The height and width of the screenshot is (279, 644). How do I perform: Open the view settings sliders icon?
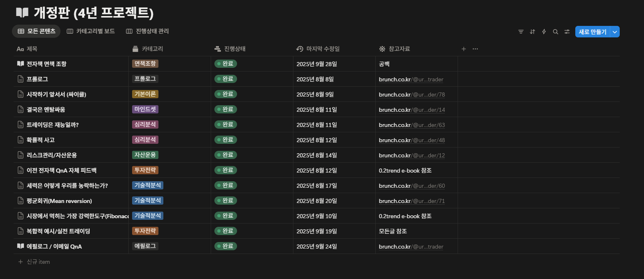(x=567, y=32)
